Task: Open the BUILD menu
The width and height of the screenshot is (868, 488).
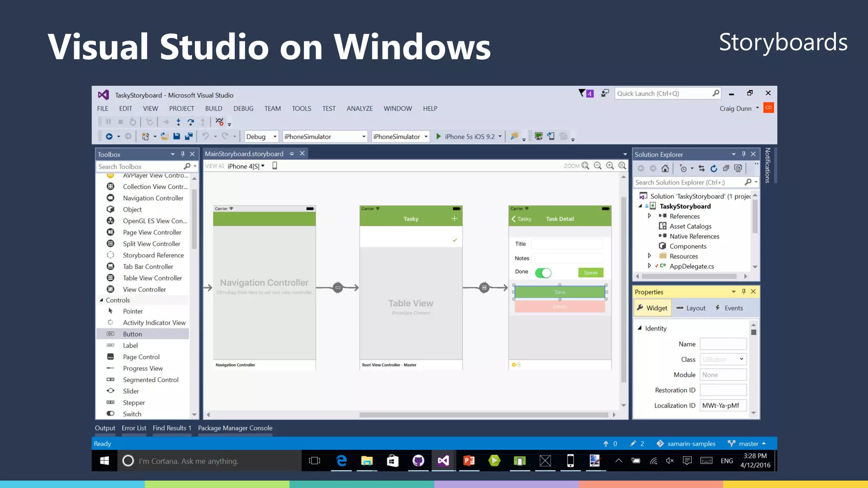Action: click(214, 108)
